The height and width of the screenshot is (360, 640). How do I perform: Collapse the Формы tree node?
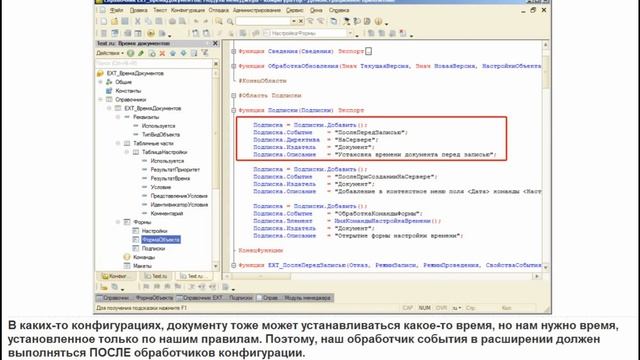(118, 222)
